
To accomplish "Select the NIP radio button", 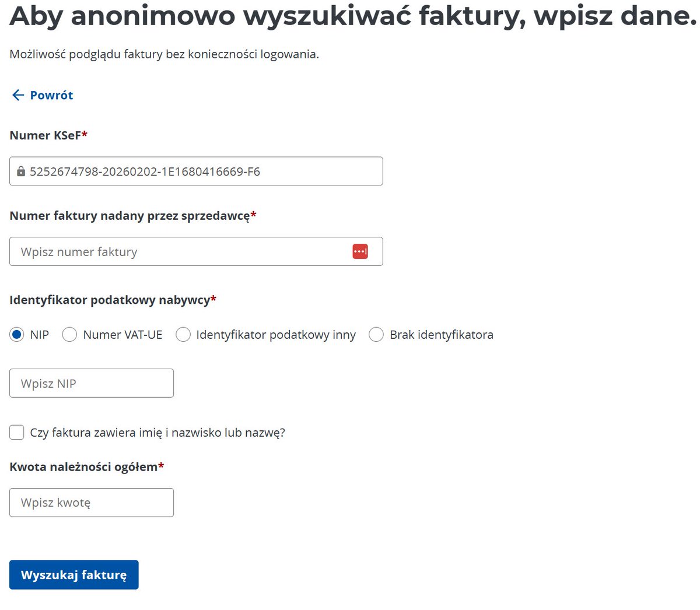I will tap(17, 334).
